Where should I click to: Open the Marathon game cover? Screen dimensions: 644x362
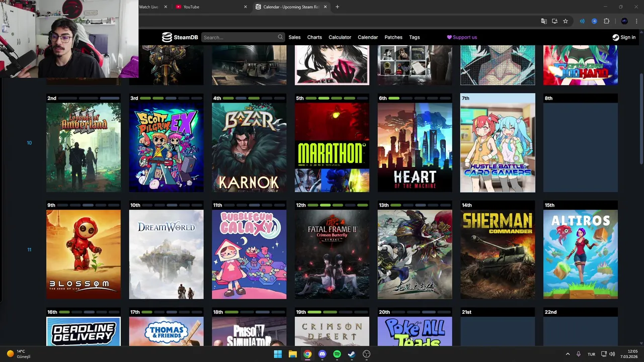click(332, 147)
